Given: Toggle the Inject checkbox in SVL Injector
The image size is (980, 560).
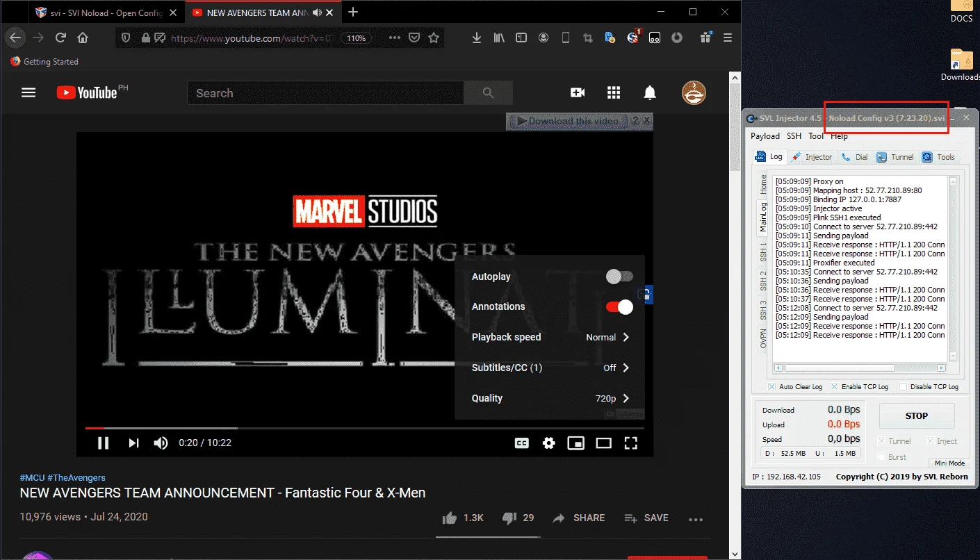Looking at the screenshot, I should (930, 441).
